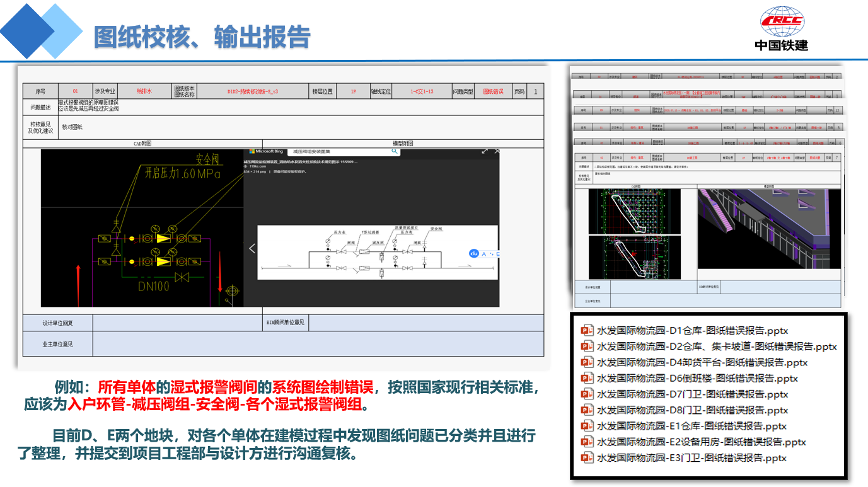Click the CAD drawing text 开启压力1.60MPa
The height and width of the screenshot is (487, 868).
click(x=183, y=174)
